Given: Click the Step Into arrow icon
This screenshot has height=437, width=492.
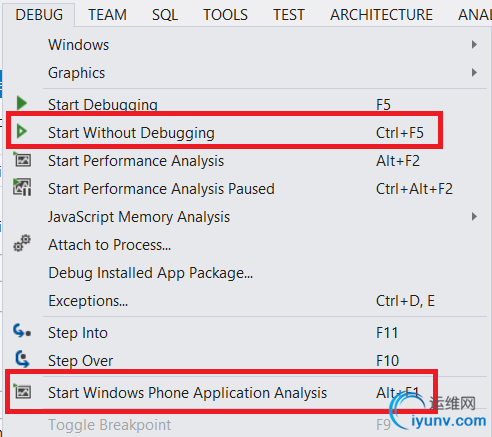Looking at the screenshot, I should (22, 332).
